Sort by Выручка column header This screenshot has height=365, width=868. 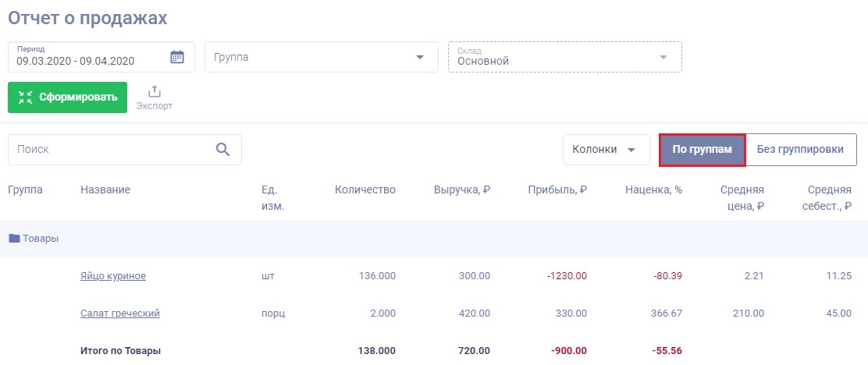coord(461,190)
